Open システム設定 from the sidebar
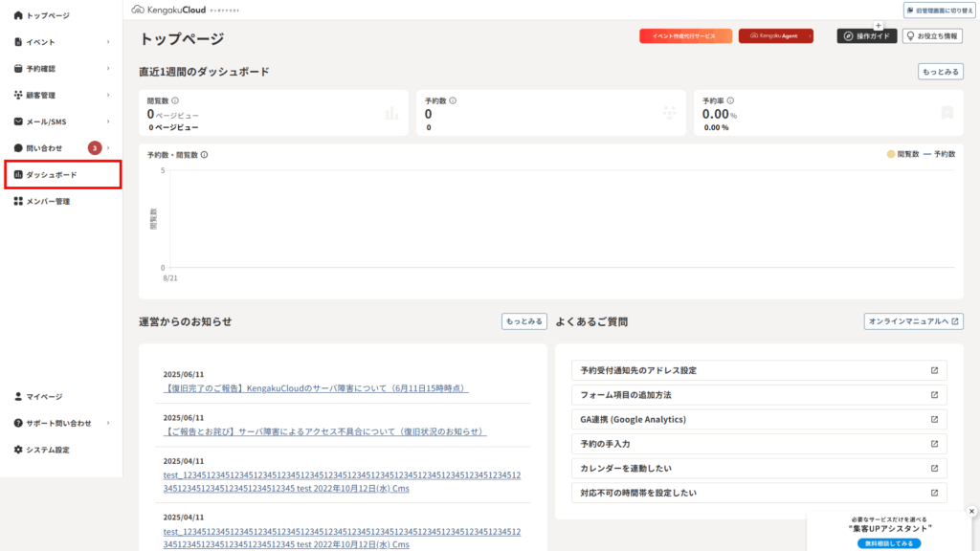The width and height of the screenshot is (980, 551). pyautogui.click(x=48, y=450)
